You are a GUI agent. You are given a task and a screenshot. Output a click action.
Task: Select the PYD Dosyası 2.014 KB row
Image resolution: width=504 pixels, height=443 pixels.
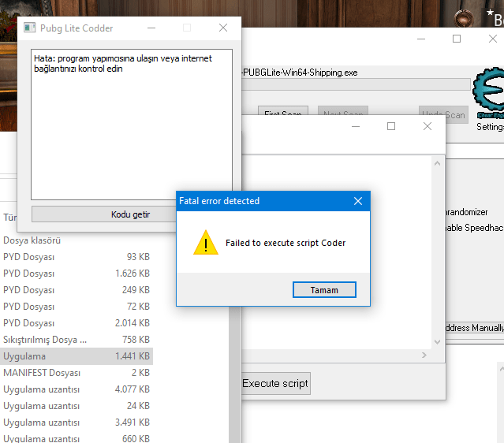click(x=77, y=323)
